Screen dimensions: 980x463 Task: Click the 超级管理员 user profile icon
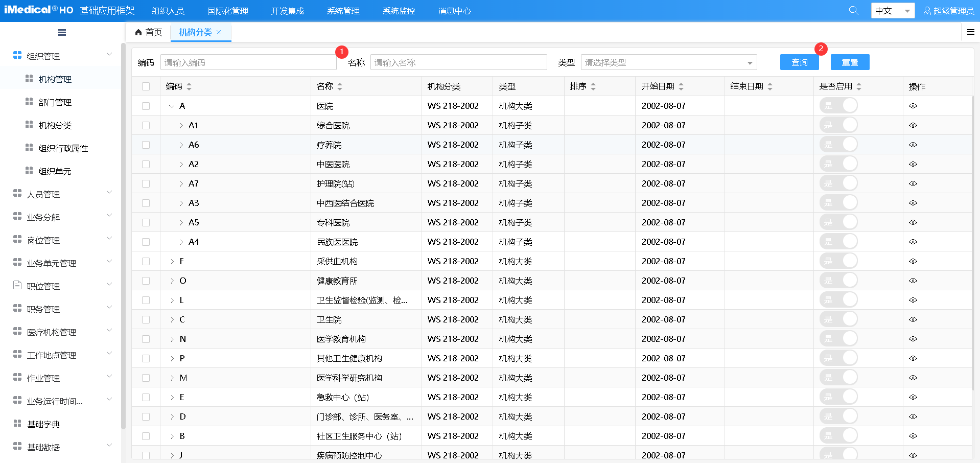[927, 10]
